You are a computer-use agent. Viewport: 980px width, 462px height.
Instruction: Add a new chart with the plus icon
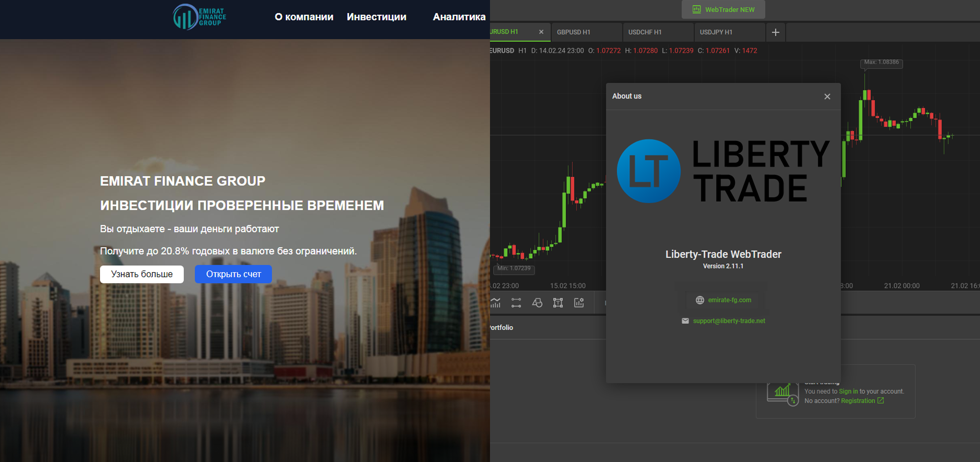[775, 32]
